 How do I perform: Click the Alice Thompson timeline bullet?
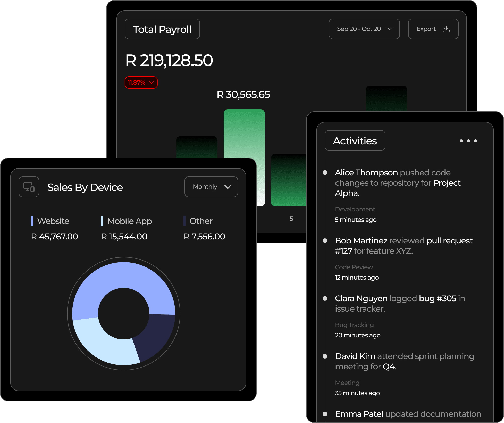coord(325,173)
